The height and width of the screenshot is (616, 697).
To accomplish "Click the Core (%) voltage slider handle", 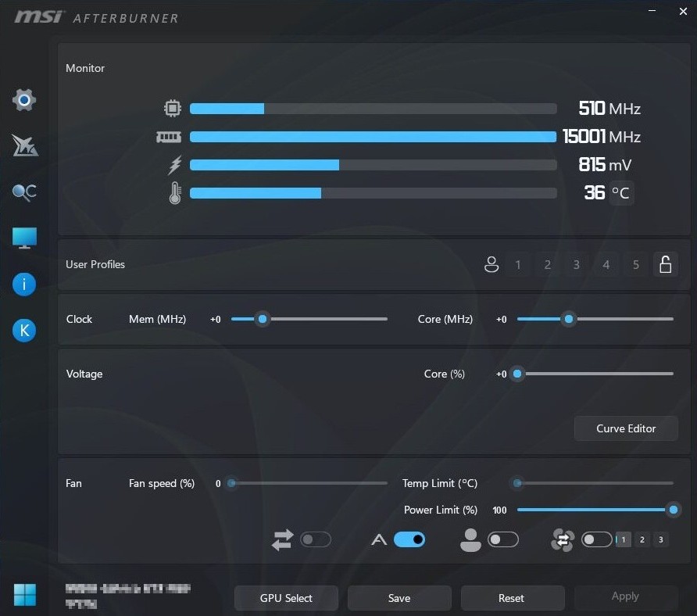I will [x=517, y=374].
